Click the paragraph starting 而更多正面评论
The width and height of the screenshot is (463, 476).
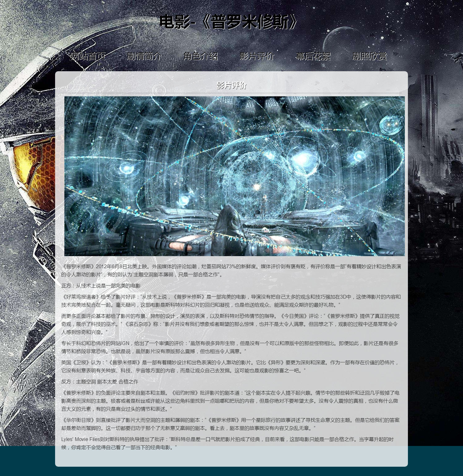coord(231,324)
